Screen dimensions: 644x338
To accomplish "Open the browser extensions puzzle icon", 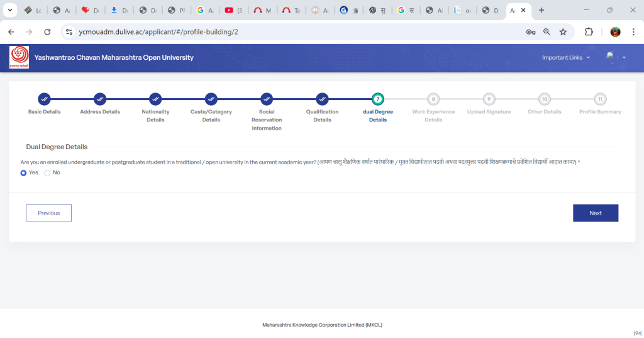I will (589, 31).
